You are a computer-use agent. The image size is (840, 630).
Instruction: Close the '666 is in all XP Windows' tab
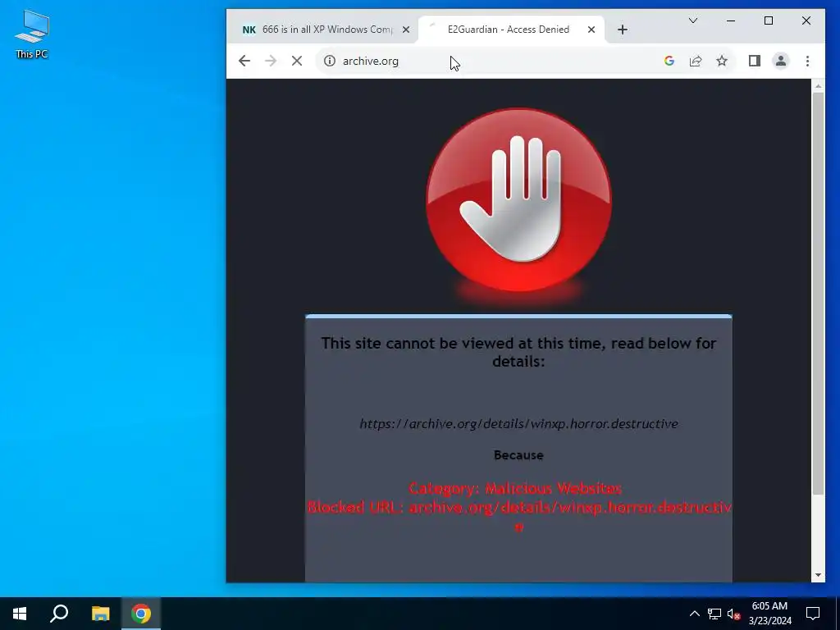(x=406, y=30)
